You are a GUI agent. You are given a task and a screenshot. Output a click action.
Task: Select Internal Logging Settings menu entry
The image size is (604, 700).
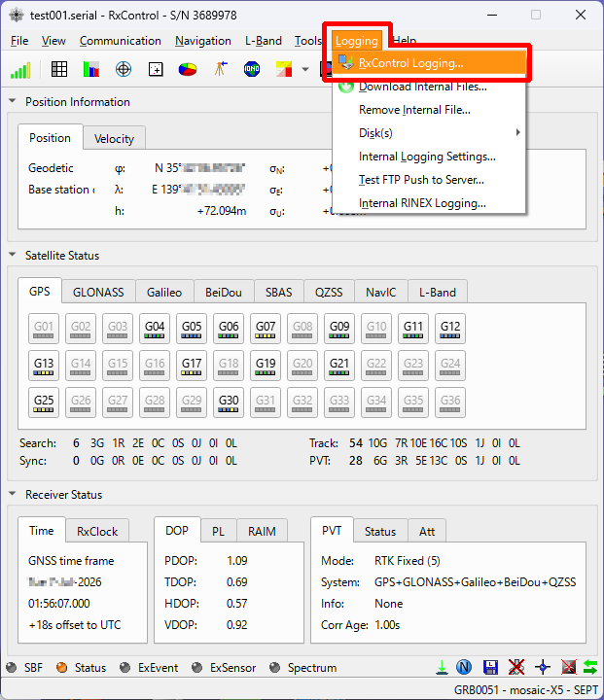(x=429, y=157)
